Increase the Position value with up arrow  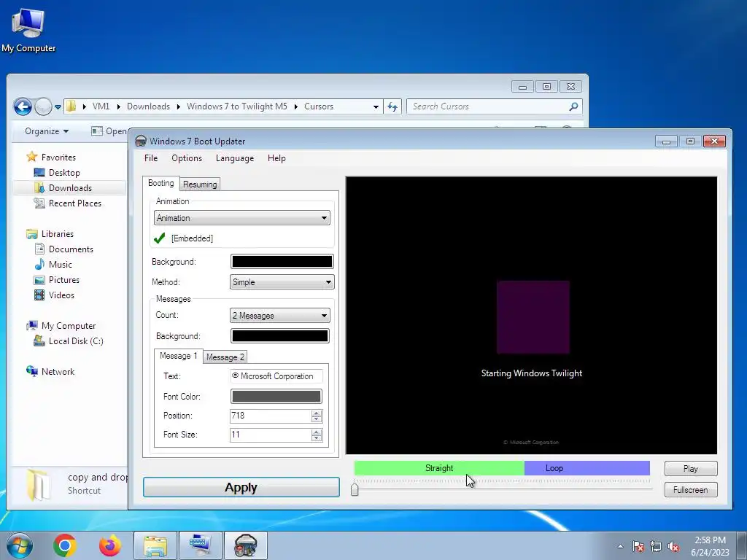click(317, 413)
